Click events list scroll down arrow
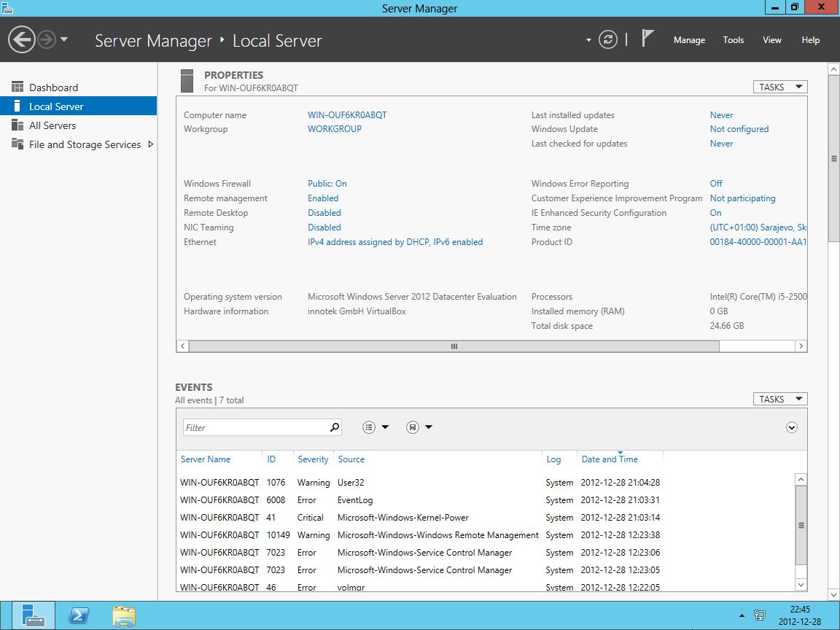This screenshot has height=630, width=840. coord(801,585)
